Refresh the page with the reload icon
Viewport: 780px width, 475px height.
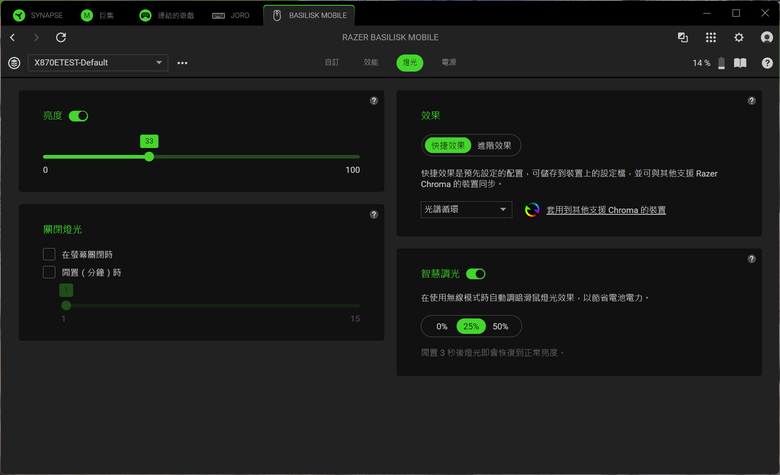pos(61,37)
